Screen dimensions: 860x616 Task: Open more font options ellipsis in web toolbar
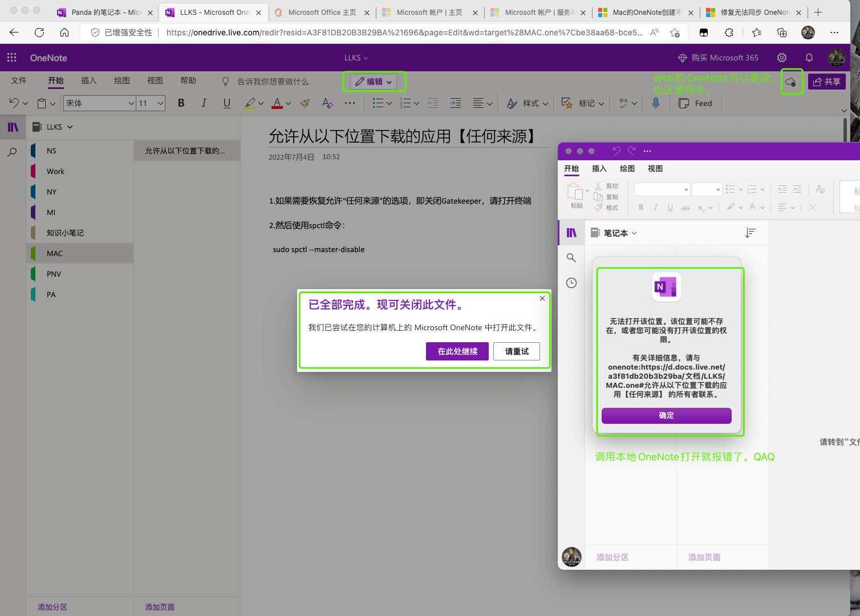click(x=350, y=103)
